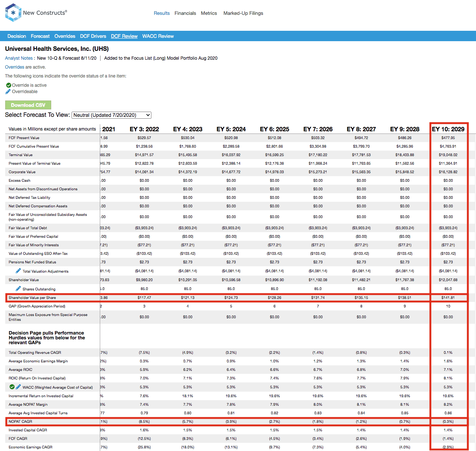The width and height of the screenshot is (476, 451).
Task: Click the Fair Value of Minority Interests label
Action: pos(34,245)
